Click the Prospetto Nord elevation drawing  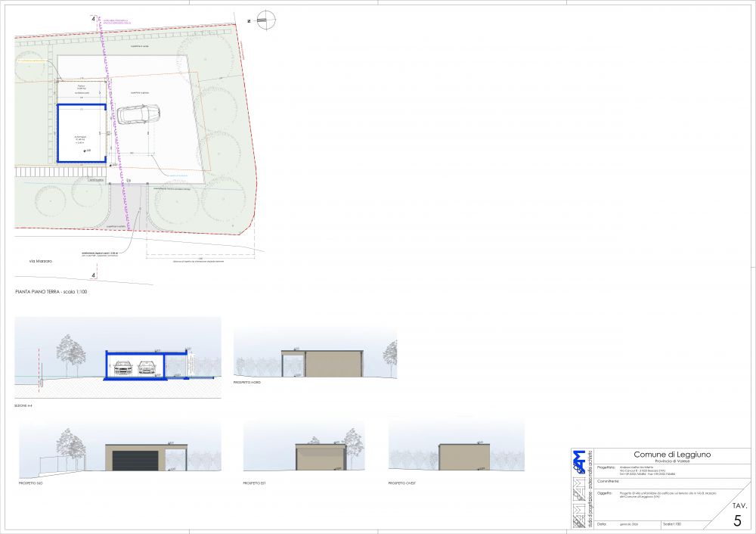[x=321, y=363]
